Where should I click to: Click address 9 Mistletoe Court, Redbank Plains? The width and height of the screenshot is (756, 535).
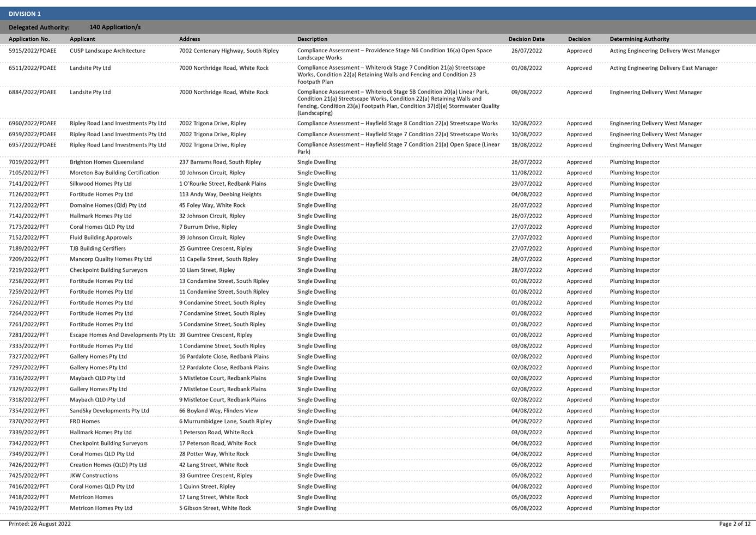click(x=223, y=399)
